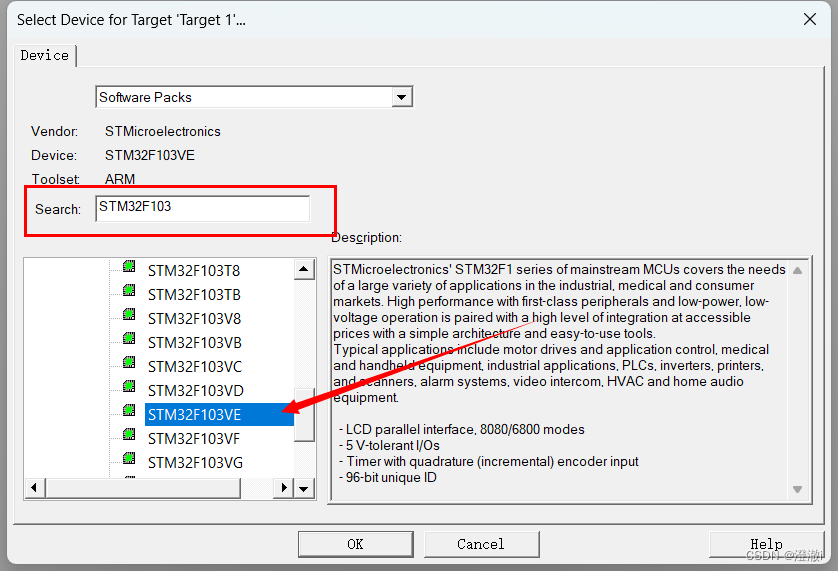Click the chip icon next to STM32F103T8
The height and width of the screenshot is (571, 838).
coord(129,266)
